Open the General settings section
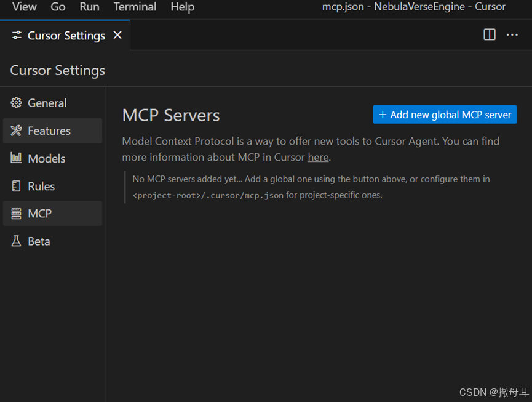This screenshot has width=532, height=402. (52, 103)
